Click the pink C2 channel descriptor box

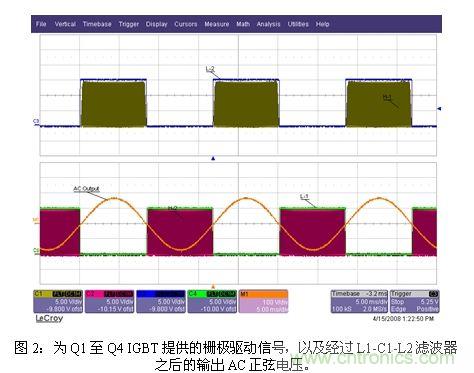[x=110, y=302]
